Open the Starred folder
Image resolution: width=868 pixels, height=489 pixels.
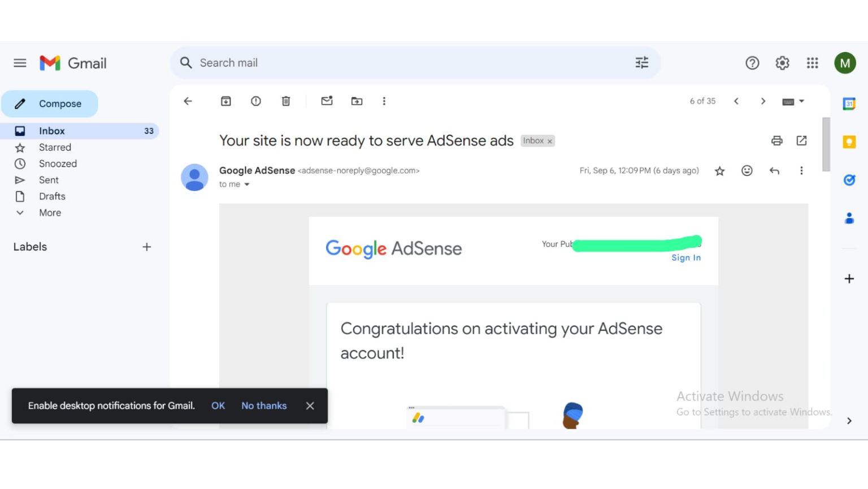tap(55, 147)
